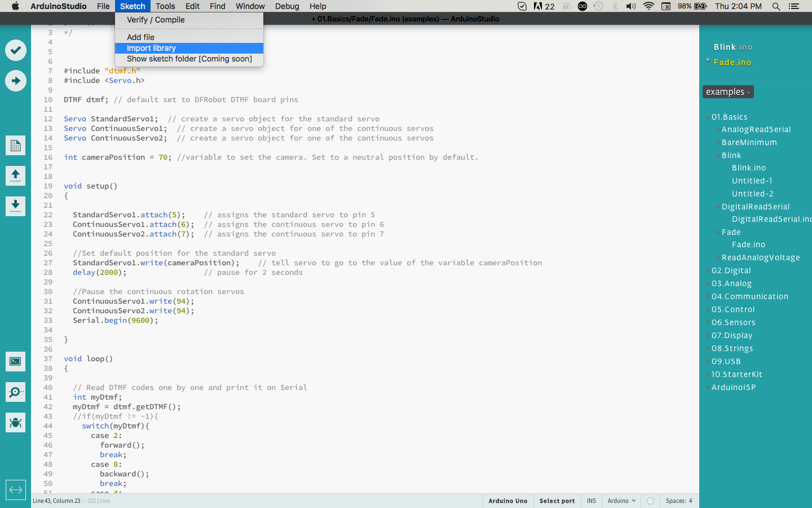Image resolution: width=812 pixels, height=508 pixels.
Task: Open the Arduino language mode dropdown
Action: coord(621,501)
